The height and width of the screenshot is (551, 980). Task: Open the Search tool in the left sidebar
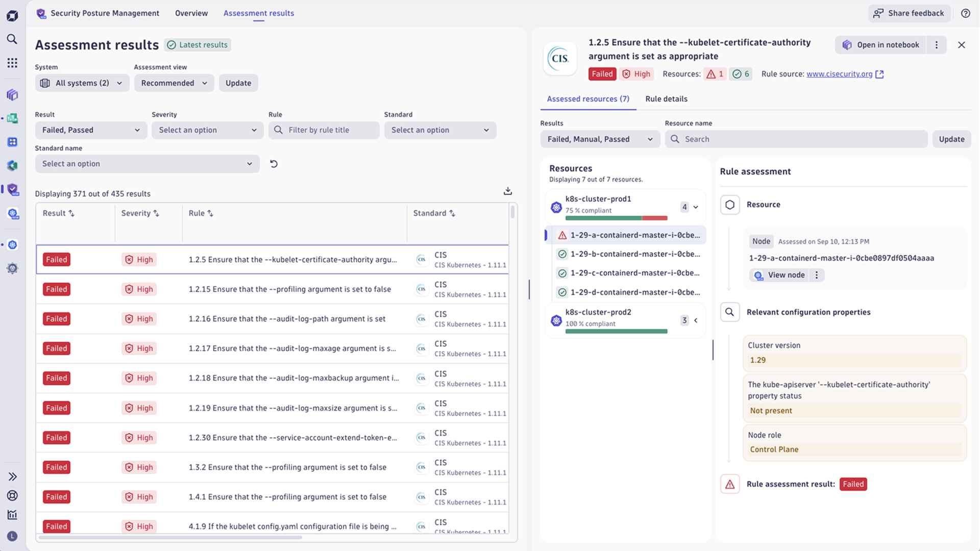pos(12,39)
